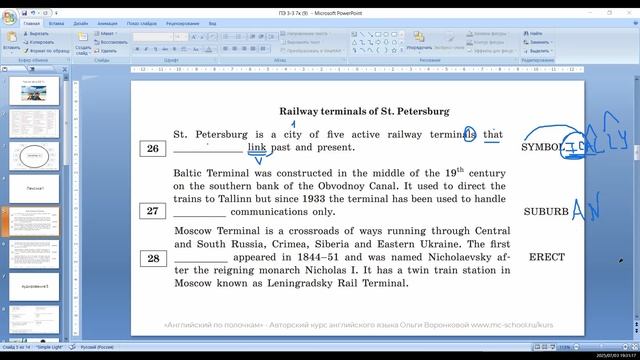Open change case Aa dropdown
640x360 pixels.
tap(196, 49)
